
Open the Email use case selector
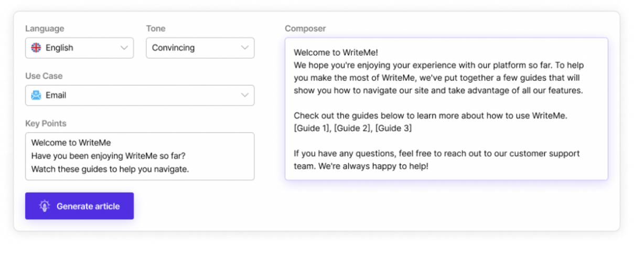(x=140, y=96)
